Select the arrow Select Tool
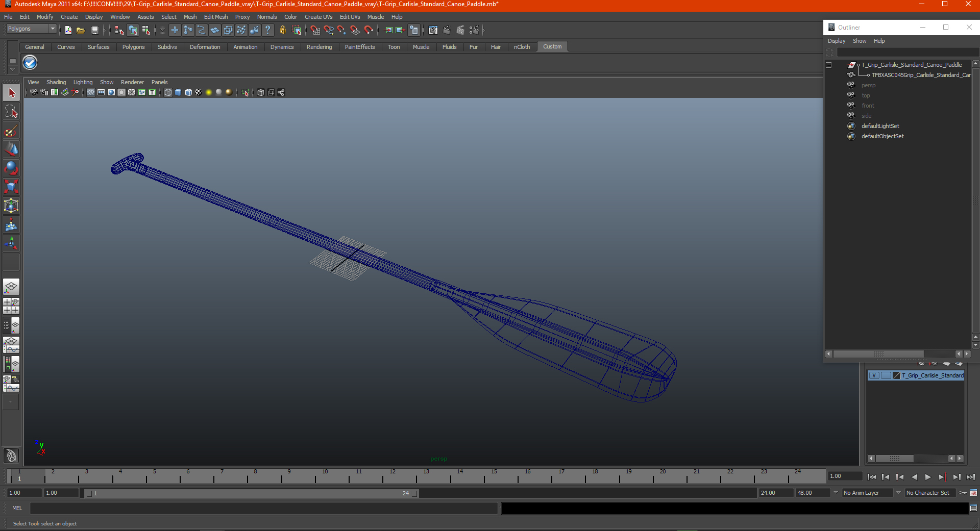 tap(11, 93)
